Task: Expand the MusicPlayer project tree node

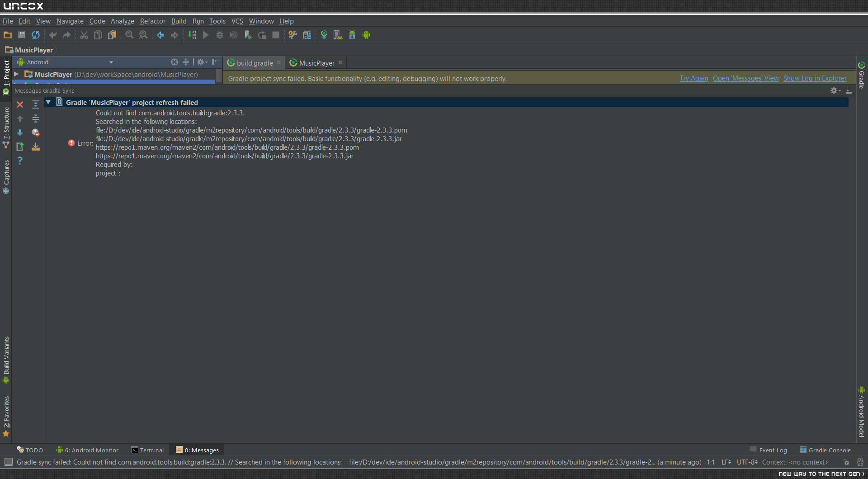Action: (16, 74)
